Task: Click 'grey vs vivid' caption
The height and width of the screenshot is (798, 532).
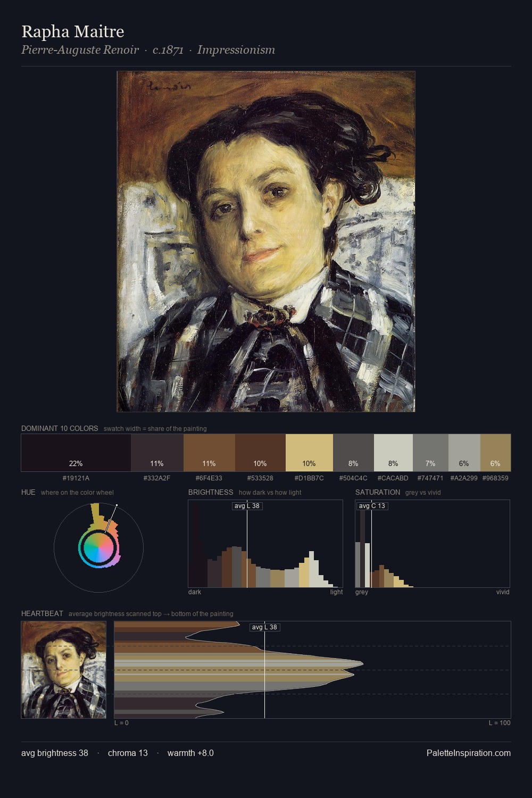Action: coord(423,493)
